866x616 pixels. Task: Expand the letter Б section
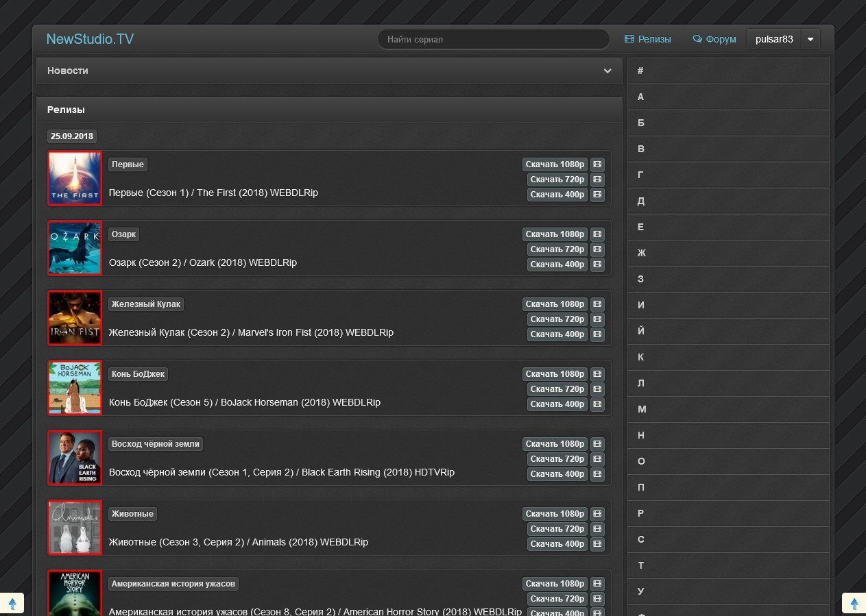click(x=728, y=123)
